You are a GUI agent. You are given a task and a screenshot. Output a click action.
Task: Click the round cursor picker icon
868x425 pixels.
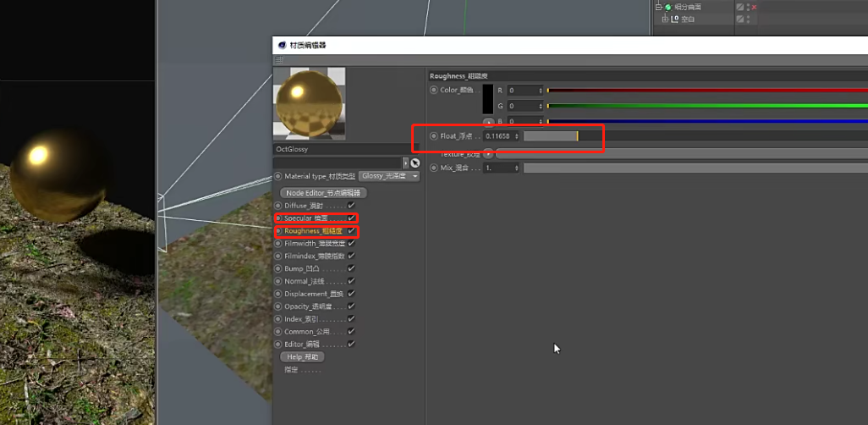(x=415, y=163)
